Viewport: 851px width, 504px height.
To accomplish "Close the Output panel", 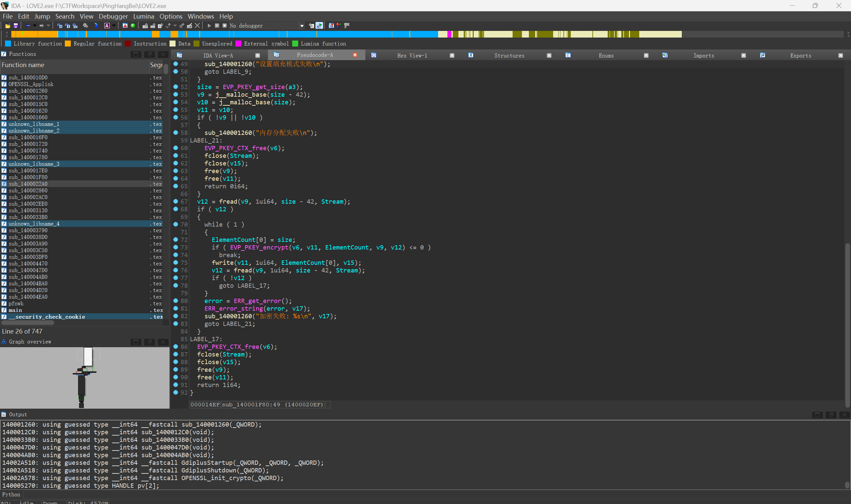I will coord(845,415).
